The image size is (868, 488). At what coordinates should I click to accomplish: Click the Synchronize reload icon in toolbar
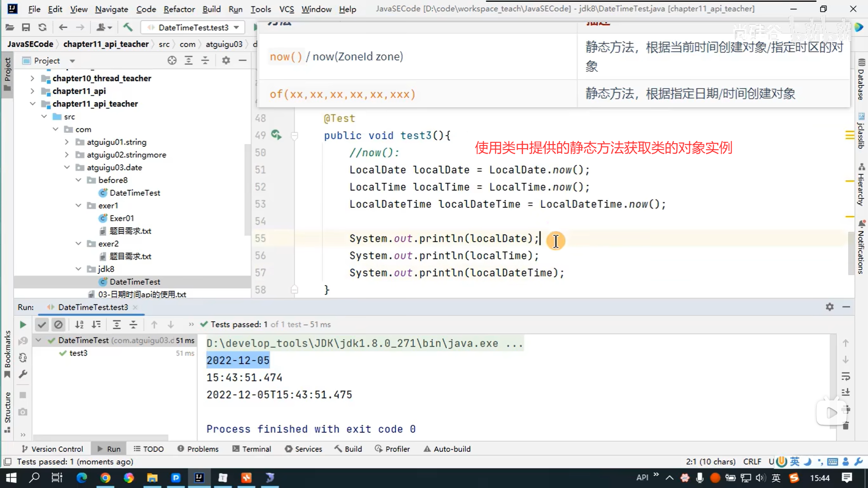42,28
